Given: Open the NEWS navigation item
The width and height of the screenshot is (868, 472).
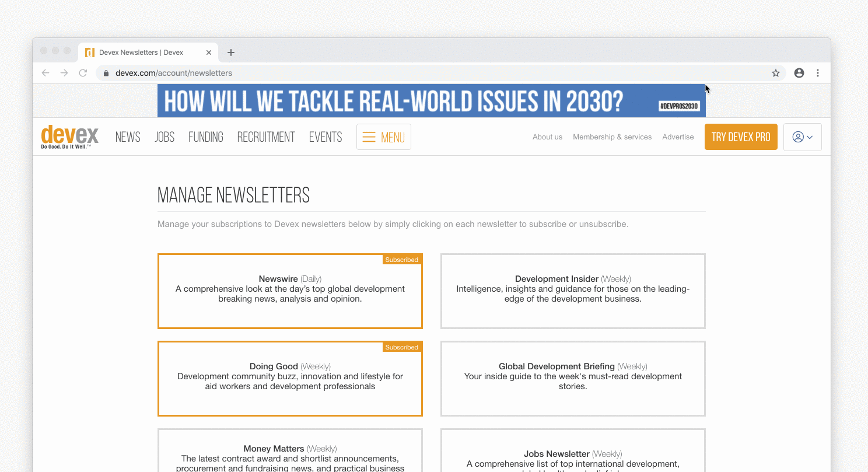Looking at the screenshot, I should coord(128,137).
